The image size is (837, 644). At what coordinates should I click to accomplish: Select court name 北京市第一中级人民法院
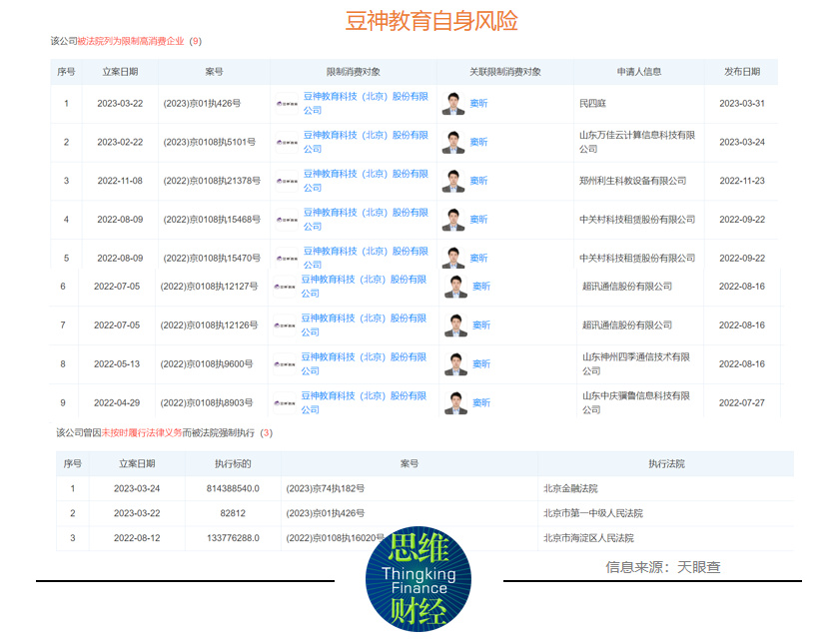[592, 513]
